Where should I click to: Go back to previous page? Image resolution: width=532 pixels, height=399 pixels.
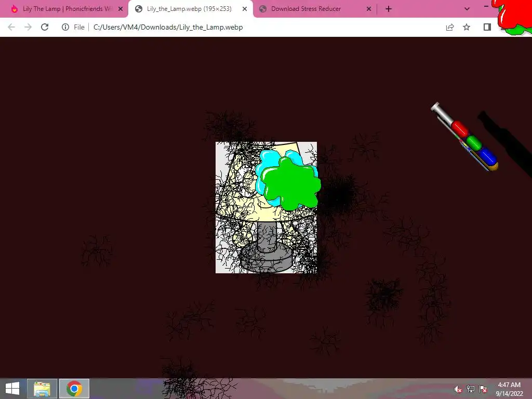coord(11,27)
